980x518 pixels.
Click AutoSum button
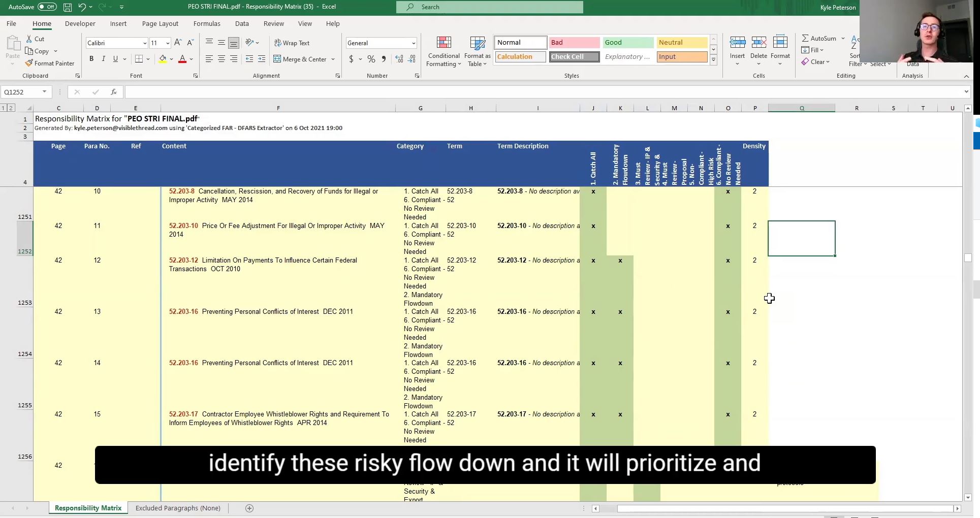tap(819, 39)
